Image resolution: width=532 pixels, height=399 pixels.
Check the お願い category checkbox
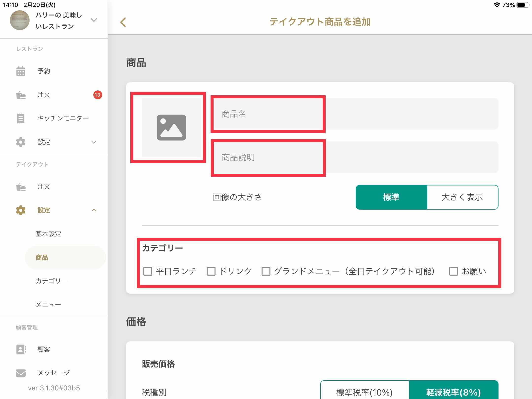[453, 271]
